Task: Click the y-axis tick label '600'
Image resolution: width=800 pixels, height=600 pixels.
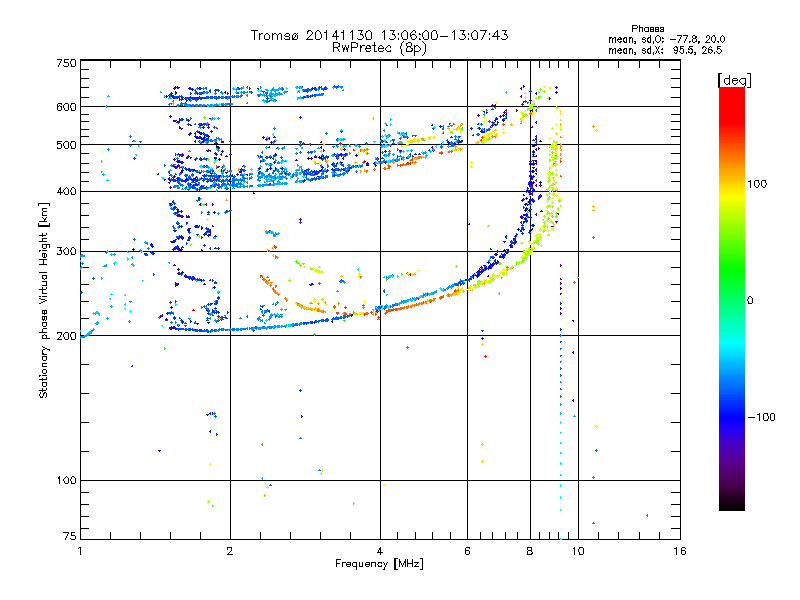Action: point(66,107)
